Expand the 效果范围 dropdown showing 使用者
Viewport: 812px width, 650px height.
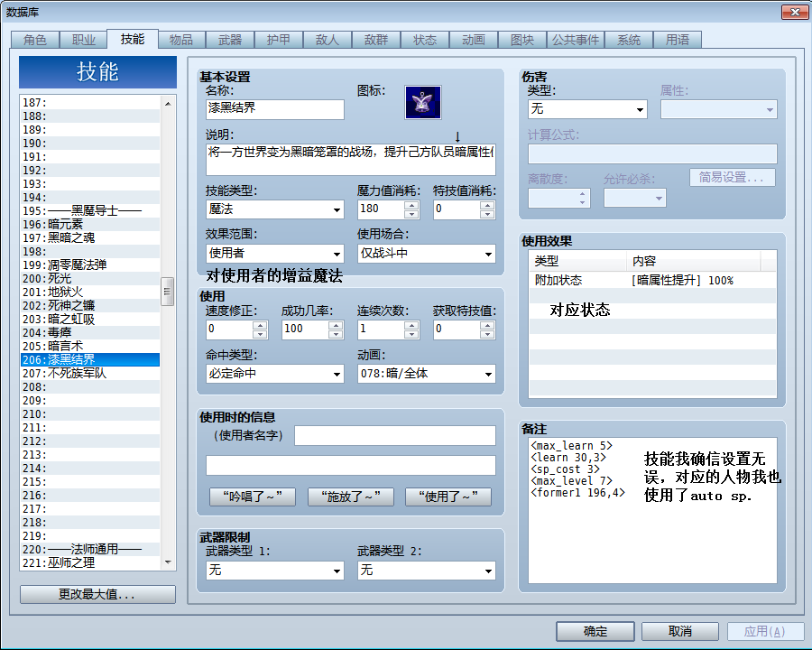[274, 254]
